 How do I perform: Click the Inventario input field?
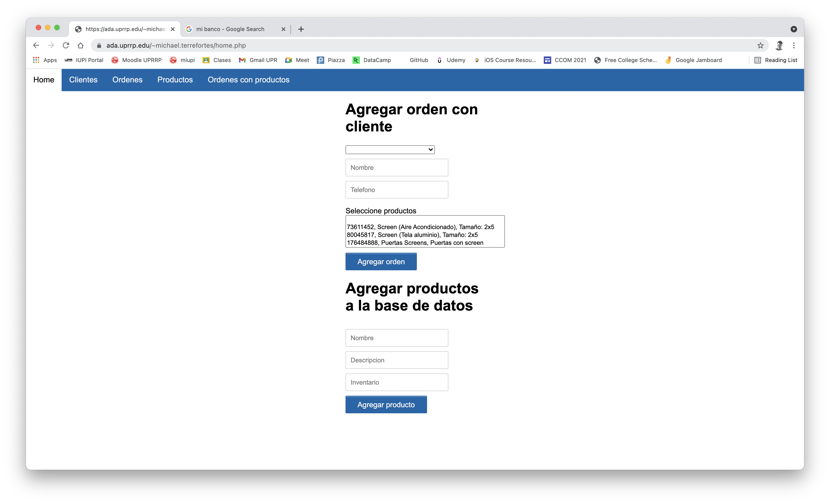point(396,383)
